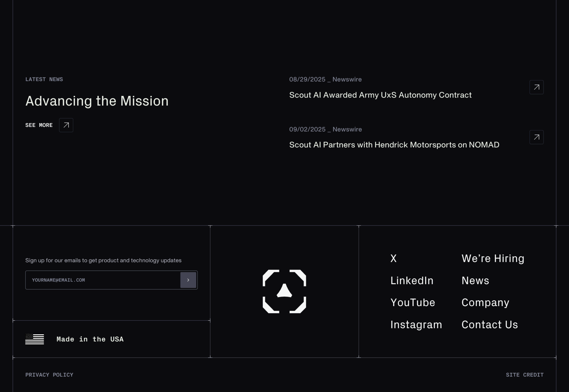The image size is (569, 392).
Task: Click the American flag icon
Action: point(35,339)
